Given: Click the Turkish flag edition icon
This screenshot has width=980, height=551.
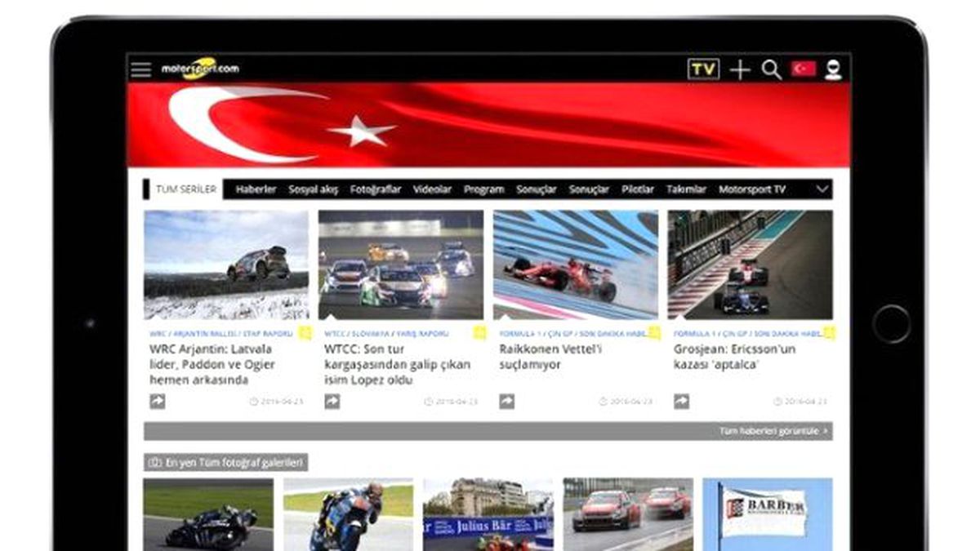Looking at the screenshot, I should (x=803, y=69).
